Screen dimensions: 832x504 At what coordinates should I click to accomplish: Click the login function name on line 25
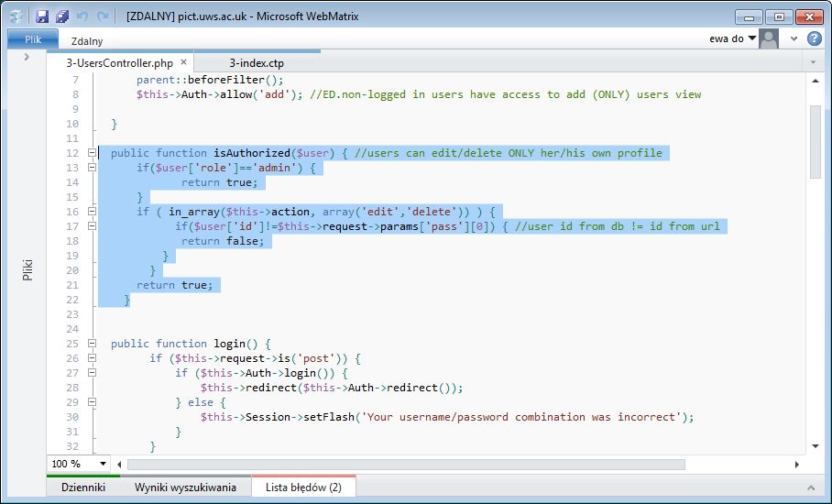pos(230,344)
